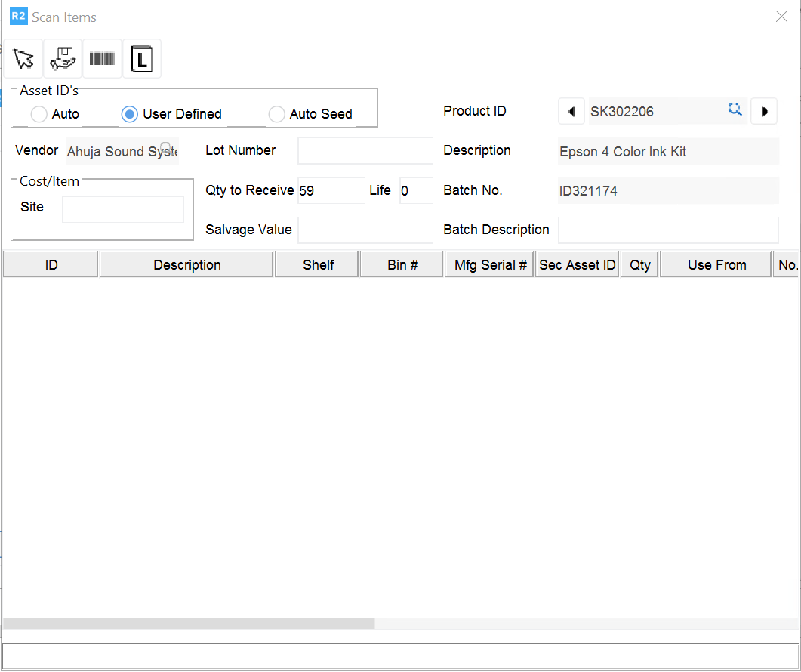
Task: Choose the Auto Seed radio option
Action: pos(277,114)
